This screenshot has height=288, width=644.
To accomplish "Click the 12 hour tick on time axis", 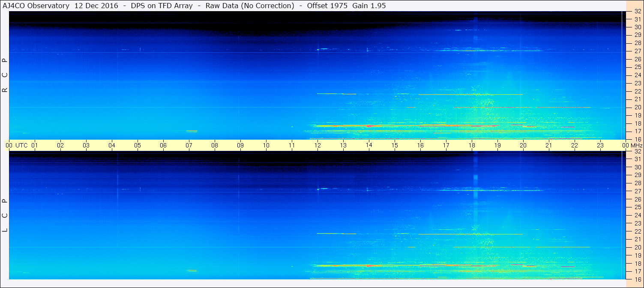I will coord(318,145).
